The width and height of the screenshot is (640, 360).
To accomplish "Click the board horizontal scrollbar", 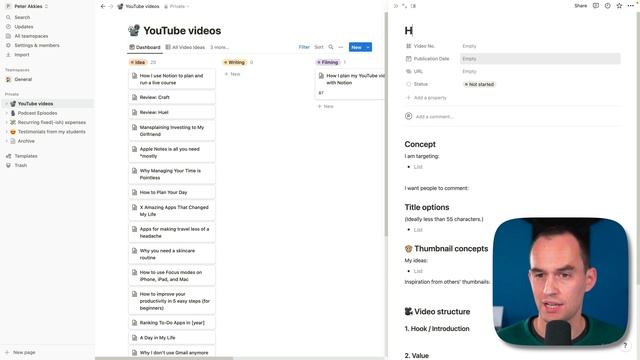I will coord(164,358).
